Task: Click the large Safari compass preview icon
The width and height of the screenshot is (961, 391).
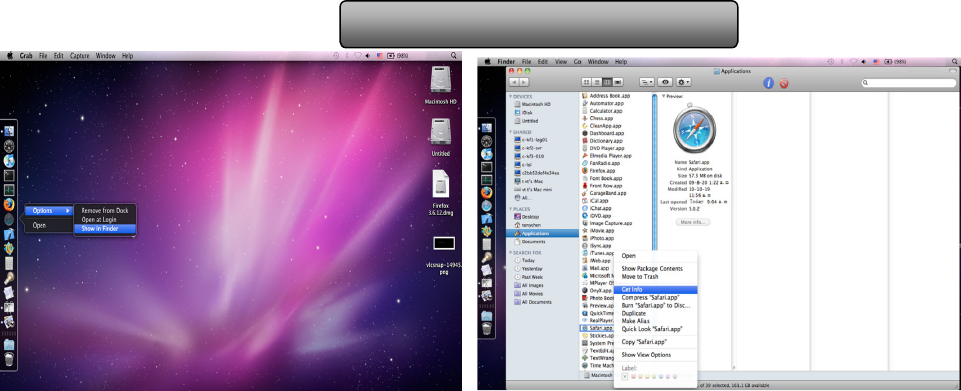Action: tap(694, 128)
